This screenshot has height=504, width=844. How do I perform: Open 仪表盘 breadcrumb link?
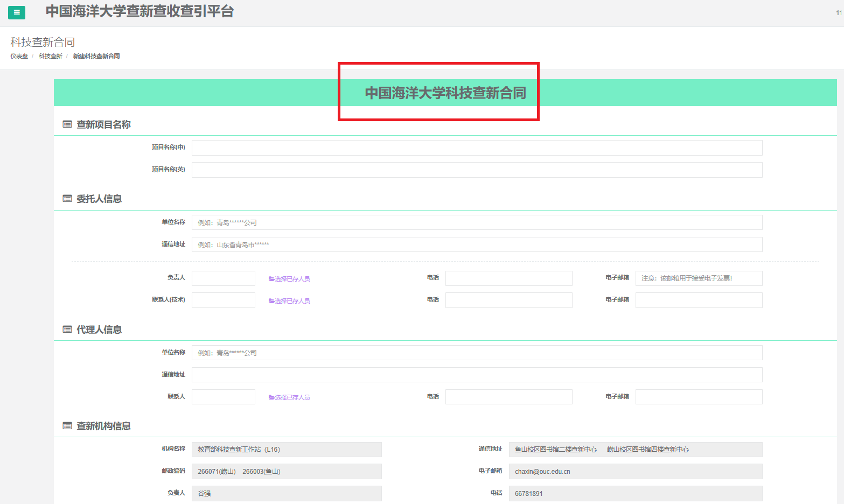[x=19, y=56]
